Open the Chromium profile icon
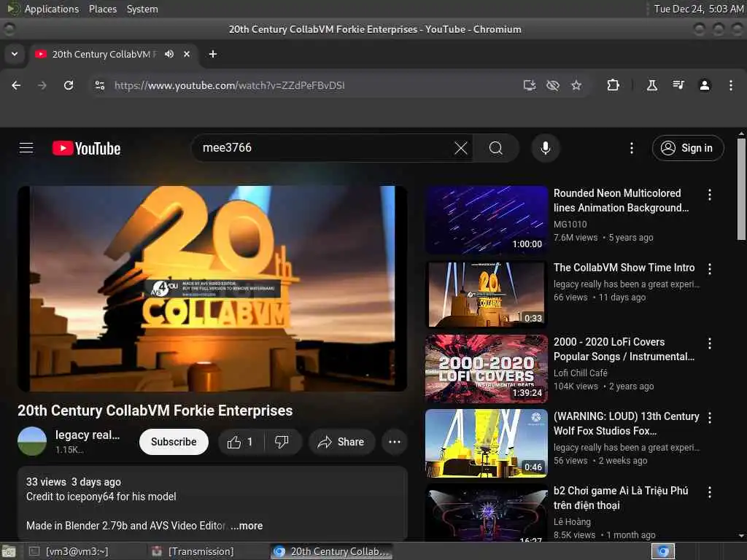 click(705, 85)
